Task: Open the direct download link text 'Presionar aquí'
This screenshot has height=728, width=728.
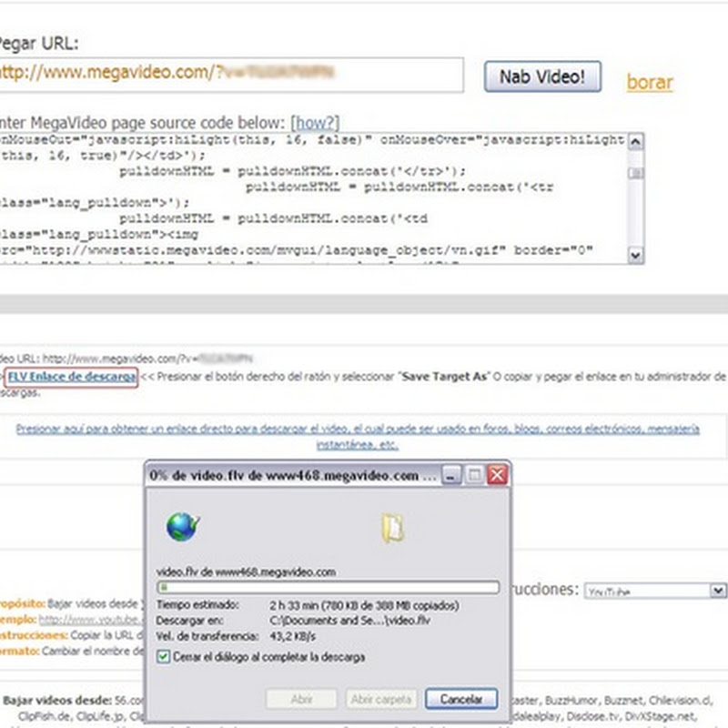Action: (358, 437)
